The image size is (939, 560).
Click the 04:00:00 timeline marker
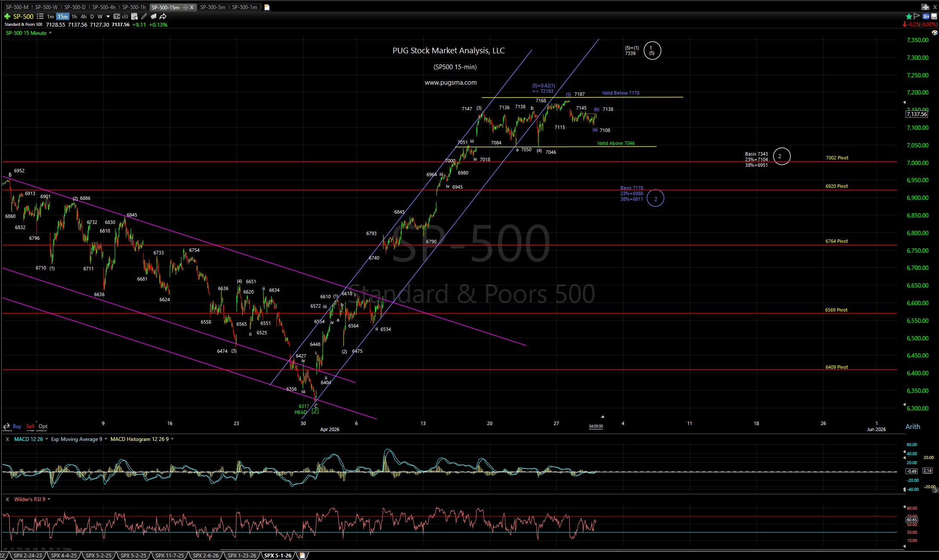pyautogui.click(x=595, y=426)
